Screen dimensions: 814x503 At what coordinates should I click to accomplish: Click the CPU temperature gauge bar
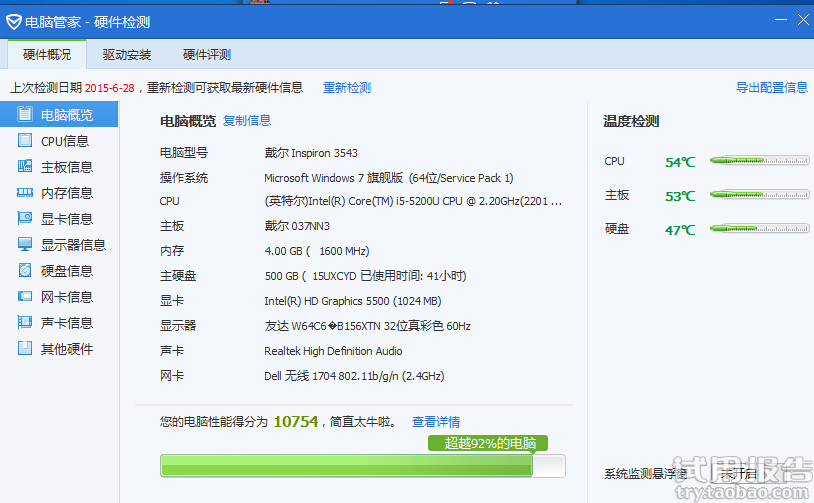pyautogui.click(x=759, y=161)
